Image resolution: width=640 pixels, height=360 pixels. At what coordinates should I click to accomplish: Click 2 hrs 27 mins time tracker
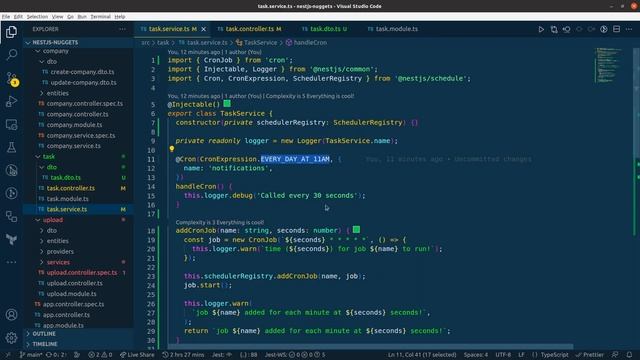coord(183,355)
